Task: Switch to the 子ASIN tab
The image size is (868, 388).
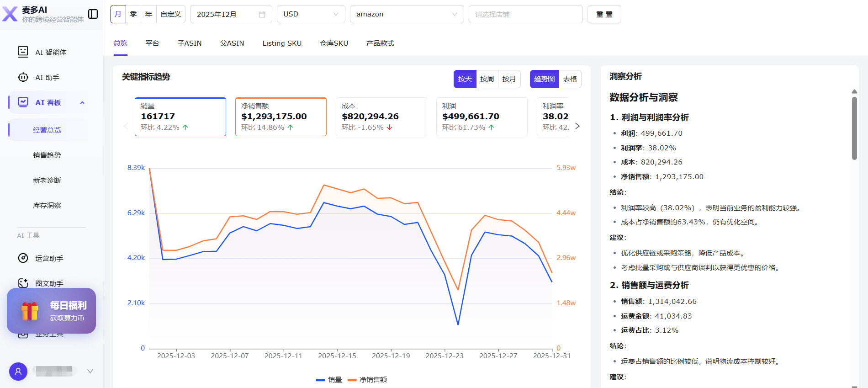Action: pos(189,43)
